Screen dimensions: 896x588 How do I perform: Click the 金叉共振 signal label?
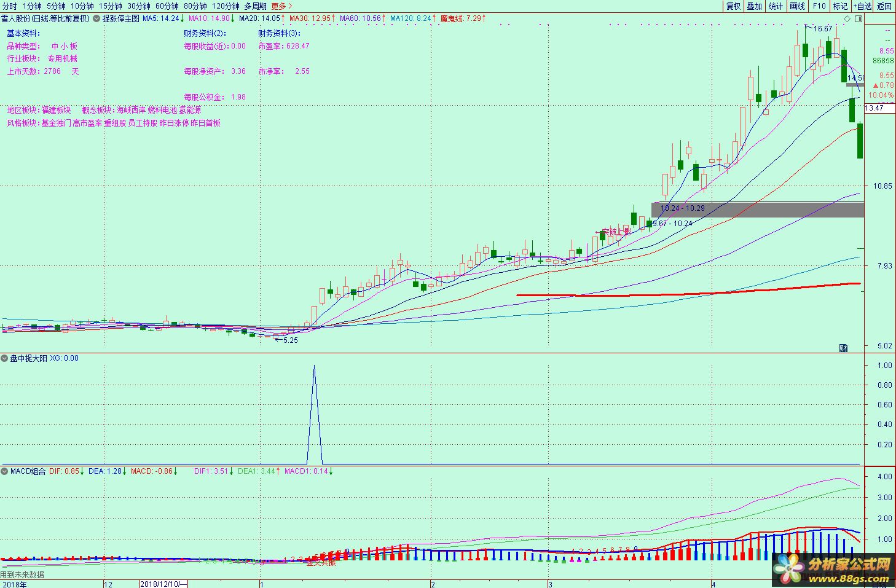pyautogui.click(x=321, y=562)
